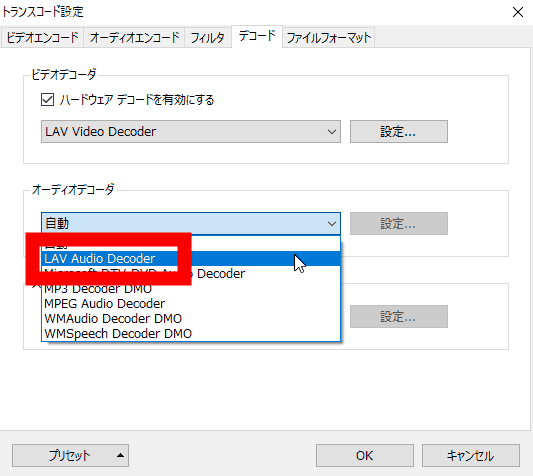Select MP3 Decoder DMO in the list
The height and width of the screenshot is (476, 533).
tap(191, 289)
